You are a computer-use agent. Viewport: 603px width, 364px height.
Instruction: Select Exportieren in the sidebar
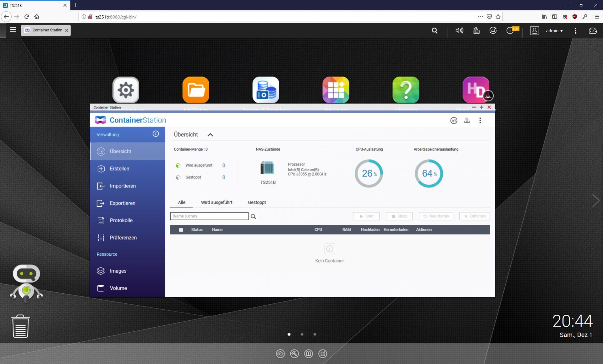point(128,203)
